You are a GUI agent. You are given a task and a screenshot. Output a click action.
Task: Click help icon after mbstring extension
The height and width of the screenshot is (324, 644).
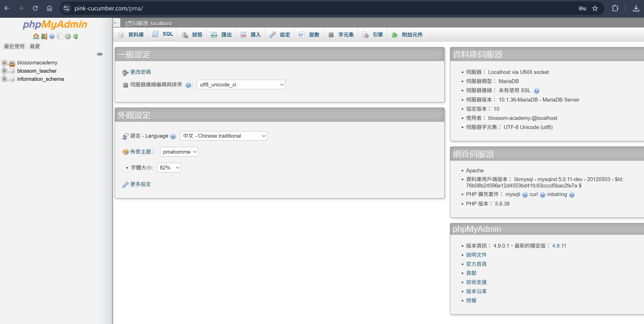pyautogui.click(x=572, y=195)
